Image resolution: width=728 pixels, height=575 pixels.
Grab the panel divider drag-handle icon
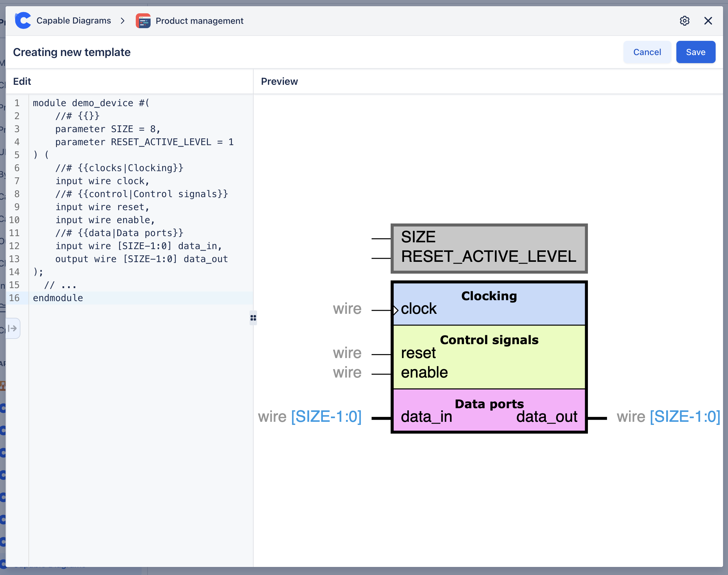pyautogui.click(x=253, y=318)
